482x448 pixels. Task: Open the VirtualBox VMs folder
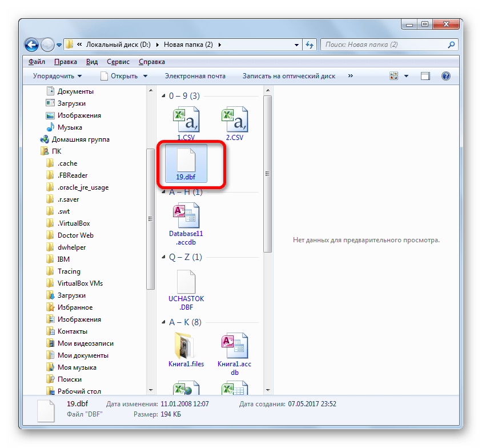(x=75, y=283)
